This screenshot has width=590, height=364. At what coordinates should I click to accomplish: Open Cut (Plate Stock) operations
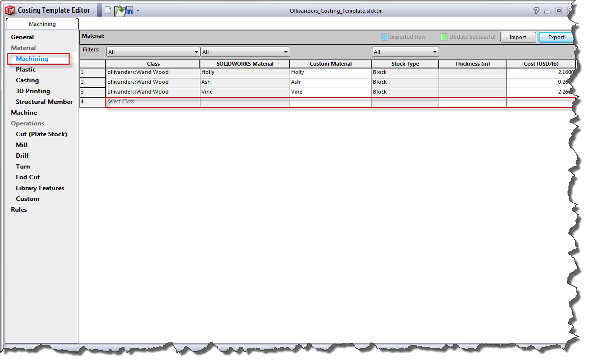point(42,134)
